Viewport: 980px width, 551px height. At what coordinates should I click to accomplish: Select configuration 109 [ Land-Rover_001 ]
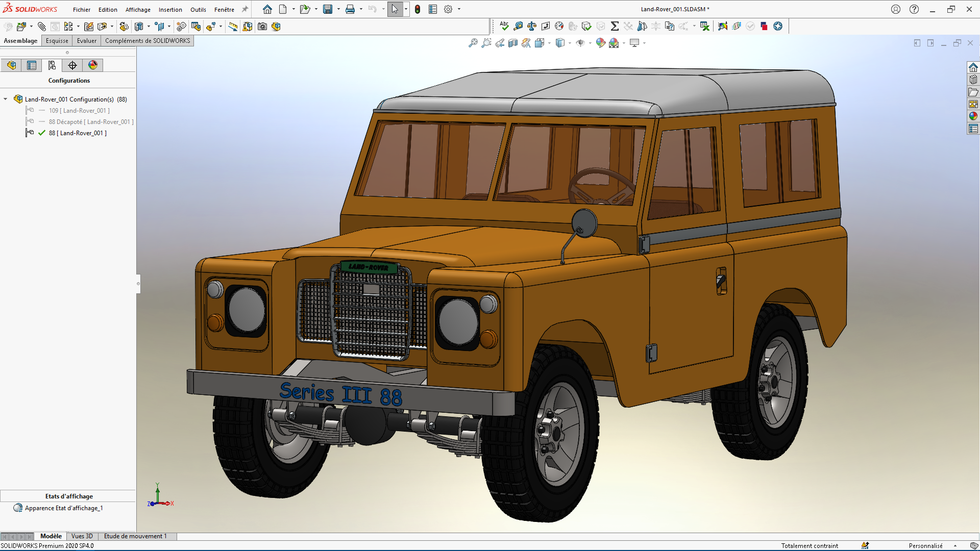tap(79, 111)
